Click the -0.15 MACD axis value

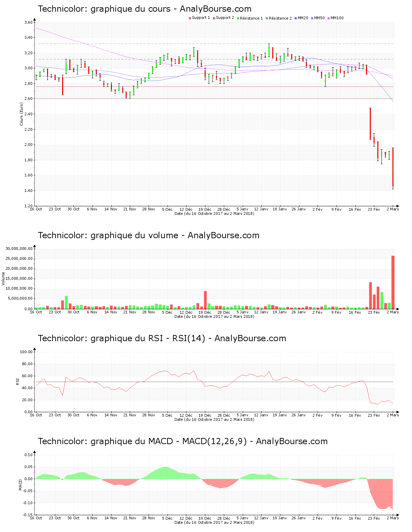click(28, 515)
